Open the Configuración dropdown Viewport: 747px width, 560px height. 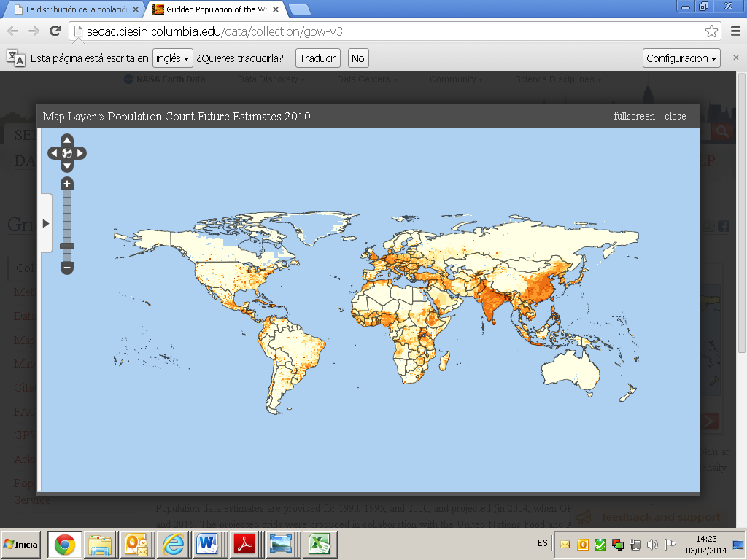point(681,58)
